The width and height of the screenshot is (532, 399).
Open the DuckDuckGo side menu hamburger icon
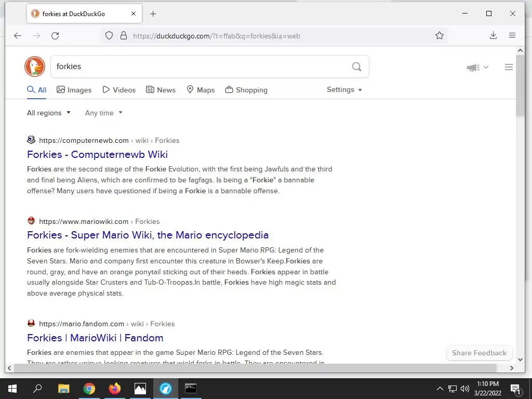tap(509, 67)
